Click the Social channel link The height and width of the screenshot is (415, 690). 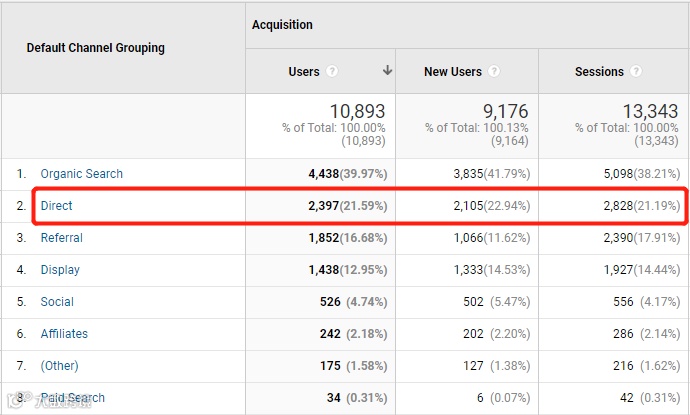pos(57,302)
